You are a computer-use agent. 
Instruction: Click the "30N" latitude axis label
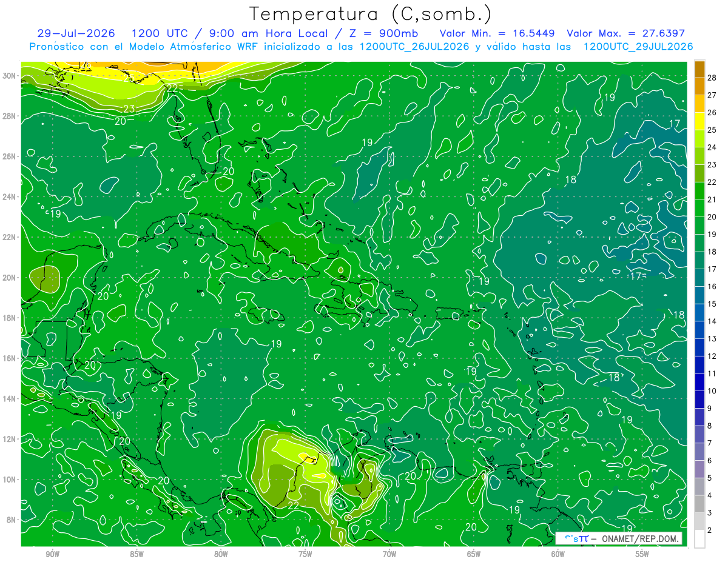pyautogui.click(x=10, y=76)
